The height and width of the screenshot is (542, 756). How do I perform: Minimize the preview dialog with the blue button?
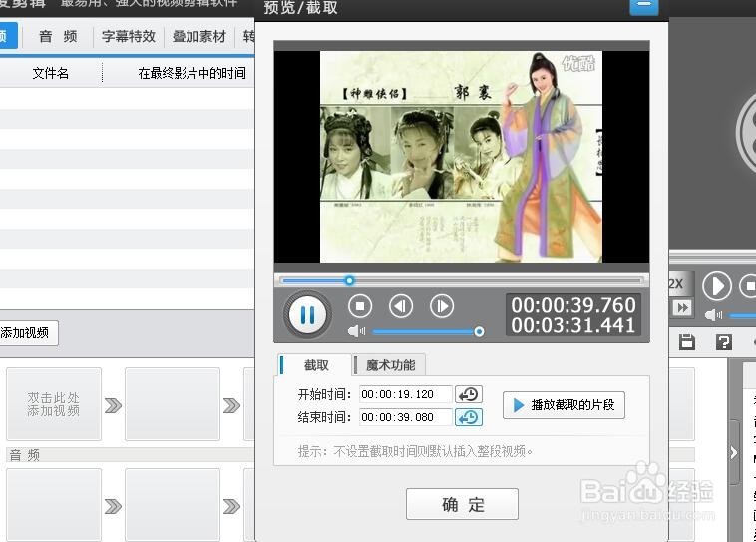coord(644,6)
